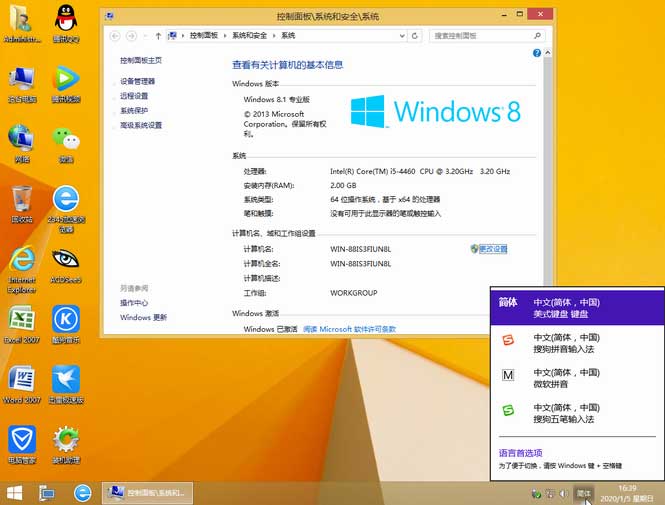Click the scrollbar up arrow in System window

548,53
